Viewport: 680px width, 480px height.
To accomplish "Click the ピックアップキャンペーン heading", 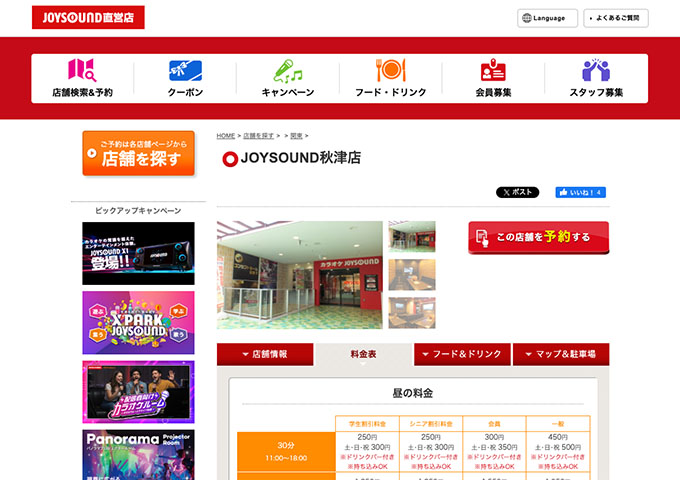I will (x=138, y=211).
